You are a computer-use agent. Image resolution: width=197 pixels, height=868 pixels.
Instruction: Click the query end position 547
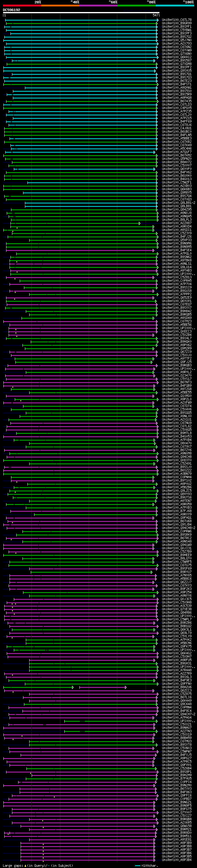click(x=155, y=15)
